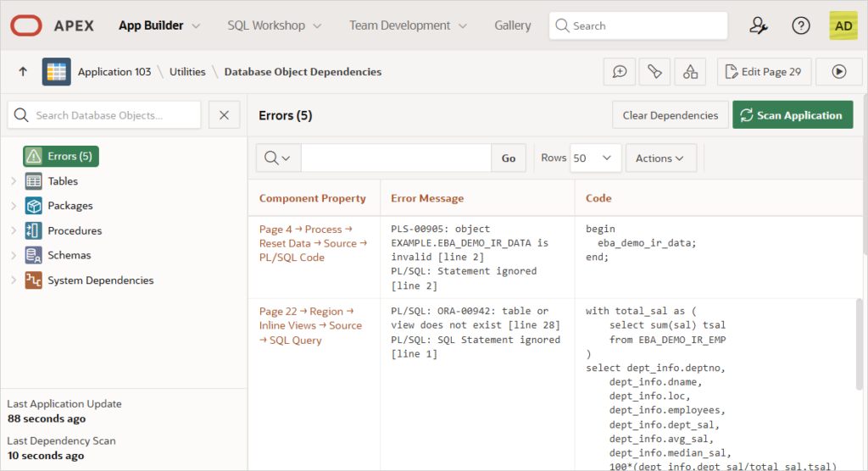Open the Gallery tab
The width and height of the screenshot is (868, 471).
pyautogui.click(x=513, y=25)
